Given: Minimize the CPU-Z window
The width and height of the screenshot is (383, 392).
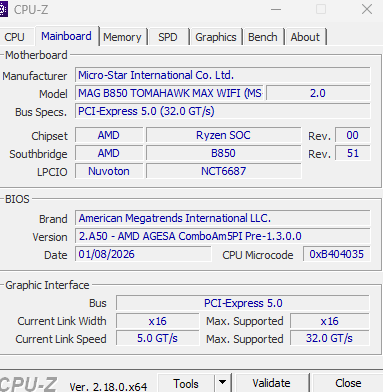Looking at the screenshot, I should tap(276, 9).
